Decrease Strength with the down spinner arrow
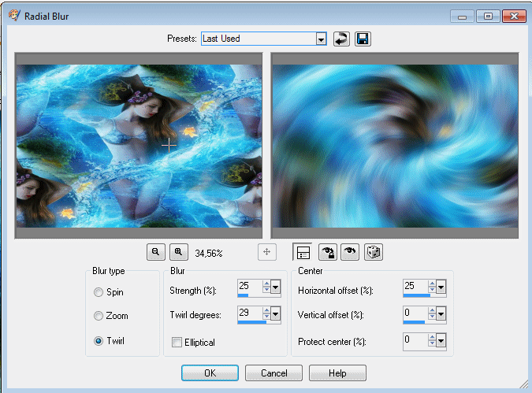The image size is (532, 393). 266,290
